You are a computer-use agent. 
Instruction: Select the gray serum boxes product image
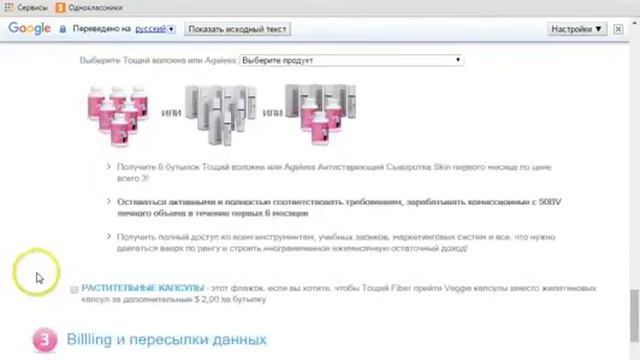click(220, 114)
